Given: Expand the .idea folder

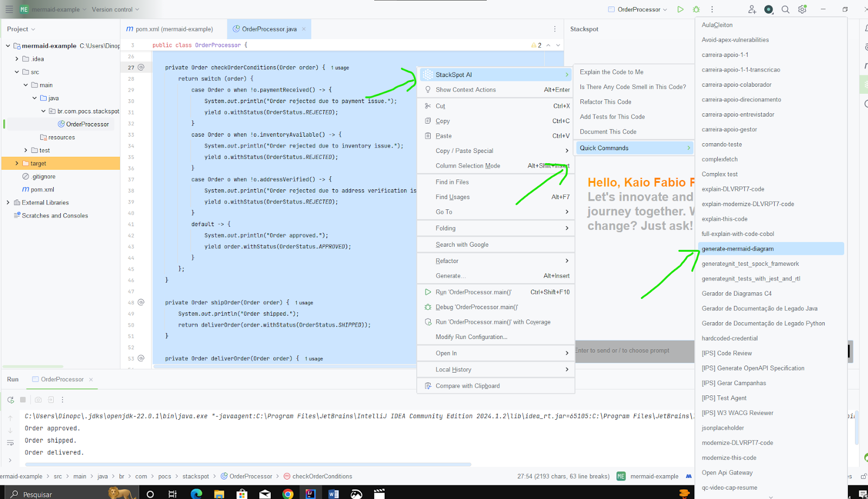Looking at the screenshot, I should [x=17, y=59].
